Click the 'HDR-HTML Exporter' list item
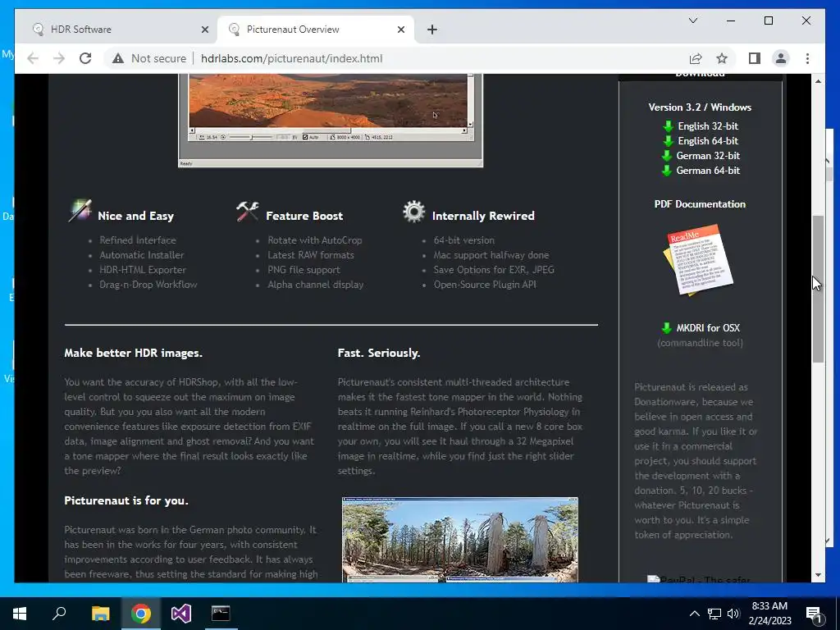Image resolution: width=840 pixels, height=630 pixels. tap(143, 270)
